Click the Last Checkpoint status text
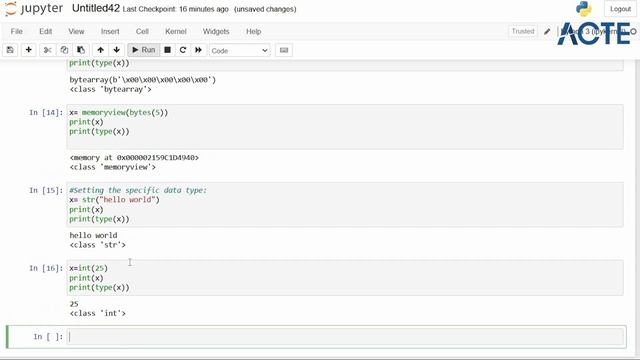640x360 pixels. (176, 9)
